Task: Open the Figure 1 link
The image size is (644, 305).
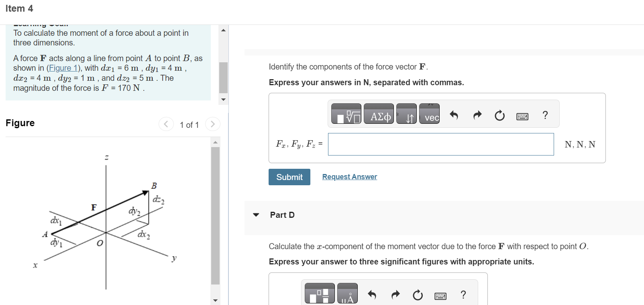Action: 63,68
